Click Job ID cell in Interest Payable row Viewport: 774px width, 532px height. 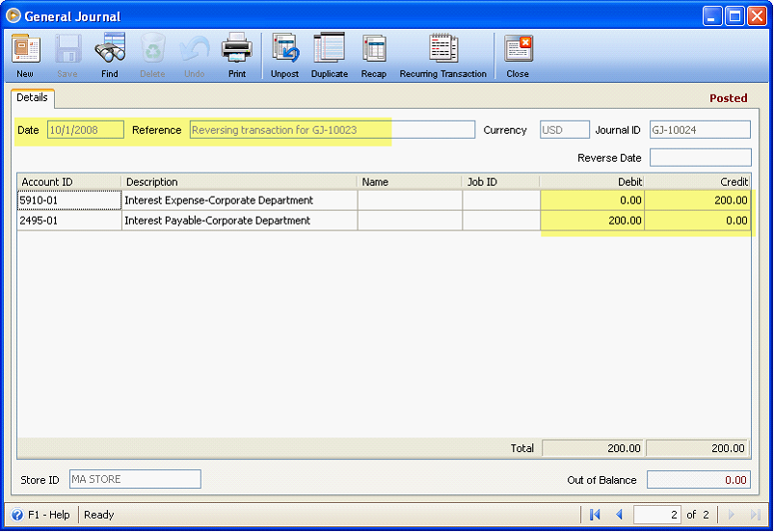click(x=501, y=221)
